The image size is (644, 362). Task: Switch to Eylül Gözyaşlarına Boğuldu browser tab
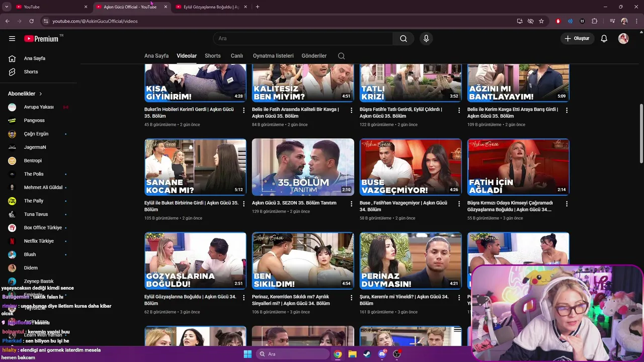211,7
